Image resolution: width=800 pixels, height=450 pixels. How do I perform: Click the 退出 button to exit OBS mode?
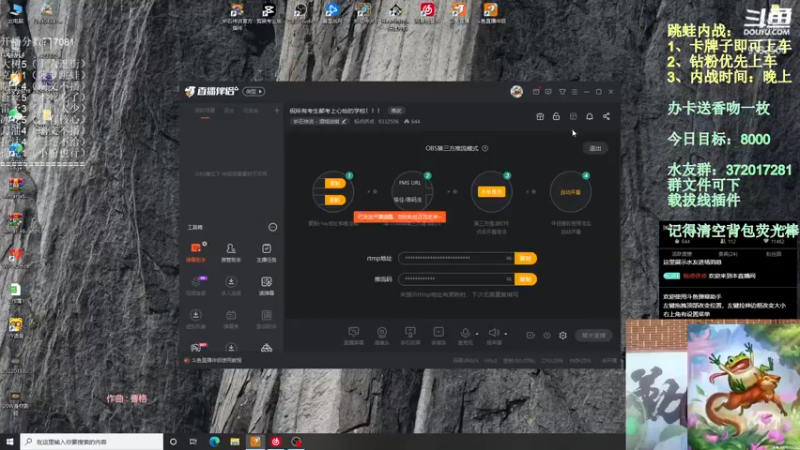[x=595, y=148]
